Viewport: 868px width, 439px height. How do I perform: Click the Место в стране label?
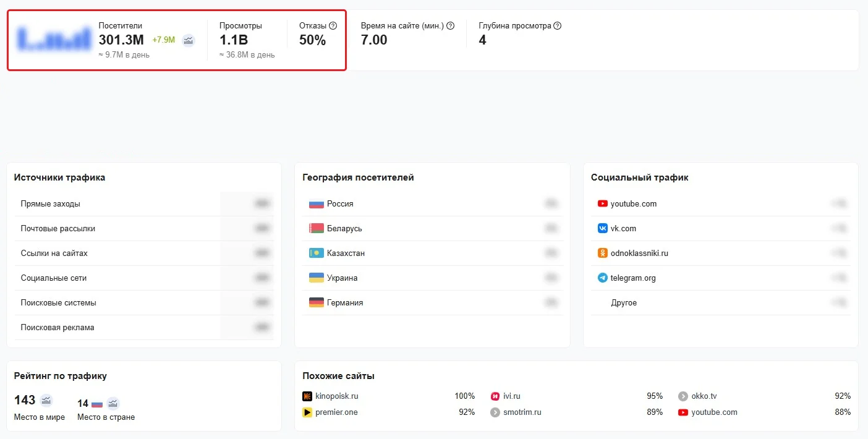(106, 417)
